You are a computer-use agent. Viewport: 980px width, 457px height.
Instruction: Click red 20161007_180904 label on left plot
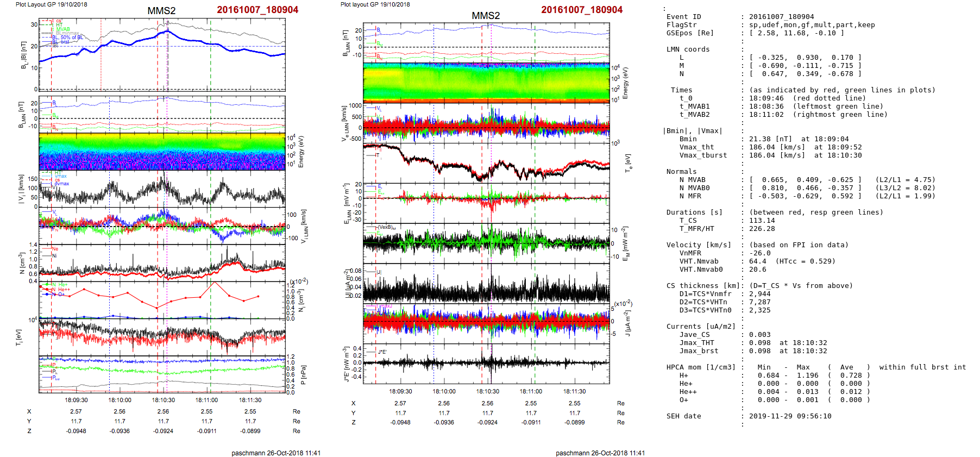click(257, 10)
